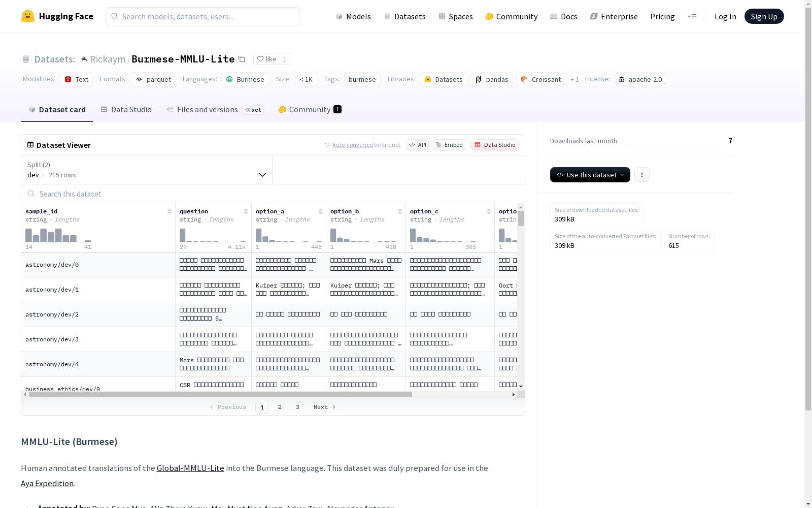Screen dimensions: 812x508
Task: Click the API button in Dataset Viewer
Action: (x=418, y=145)
